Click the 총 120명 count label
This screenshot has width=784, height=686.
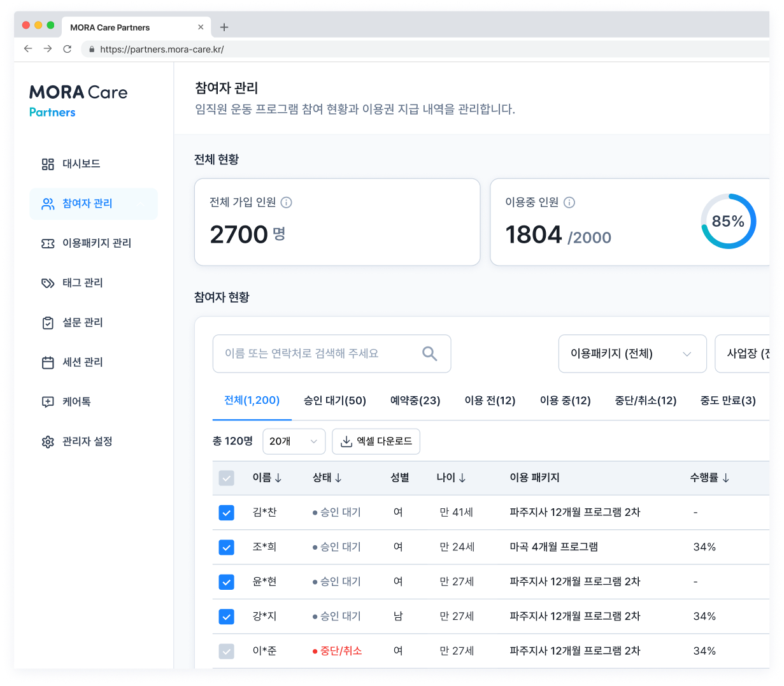pos(232,441)
